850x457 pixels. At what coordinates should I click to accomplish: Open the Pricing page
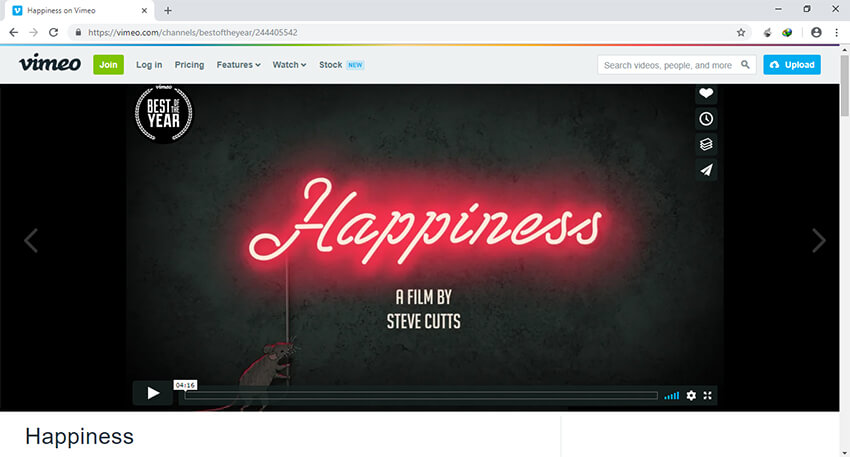click(x=189, y=65)
